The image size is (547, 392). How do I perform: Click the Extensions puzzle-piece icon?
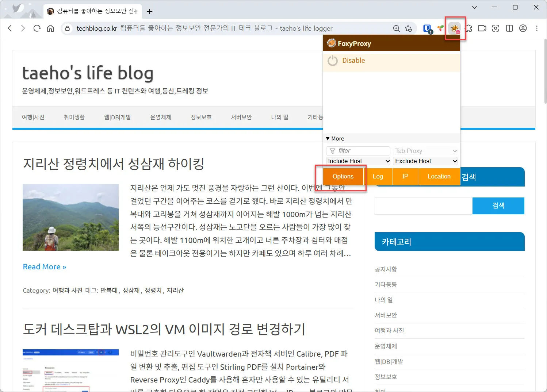(x=468, y=28)
